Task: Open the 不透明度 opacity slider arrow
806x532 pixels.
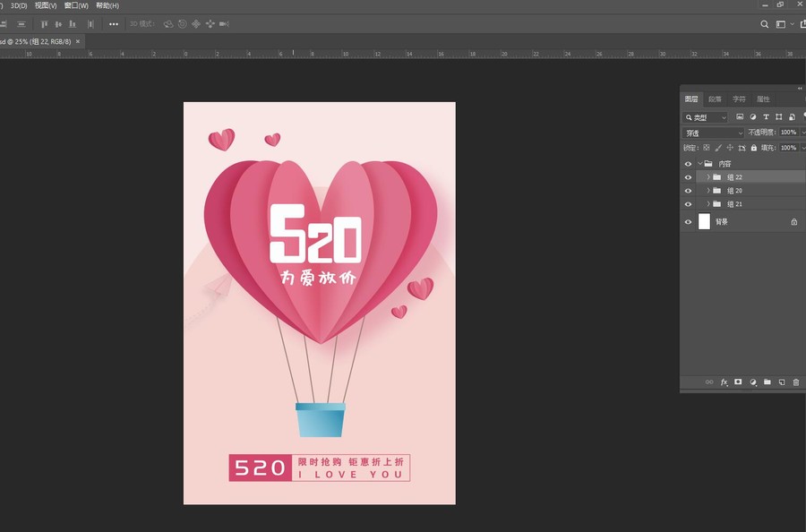Action: (x=803, y=133)
